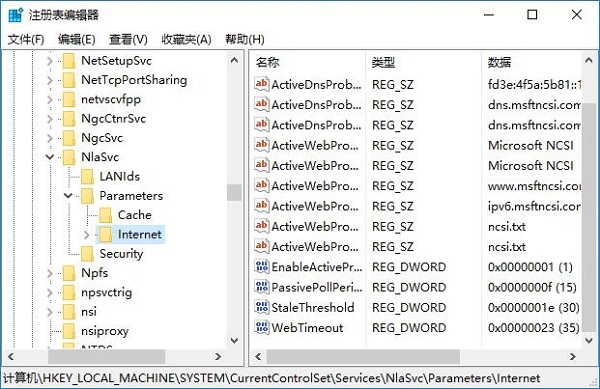The image size is (600, 389).
Task: Open the 编辑(E) menu
Action: pos(77,39)
